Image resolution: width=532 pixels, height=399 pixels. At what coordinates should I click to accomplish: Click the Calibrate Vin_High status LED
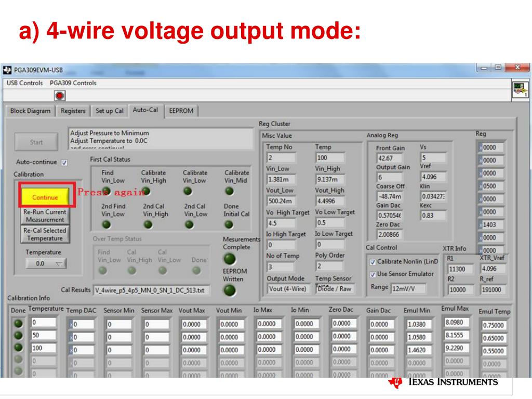point(146,191)
